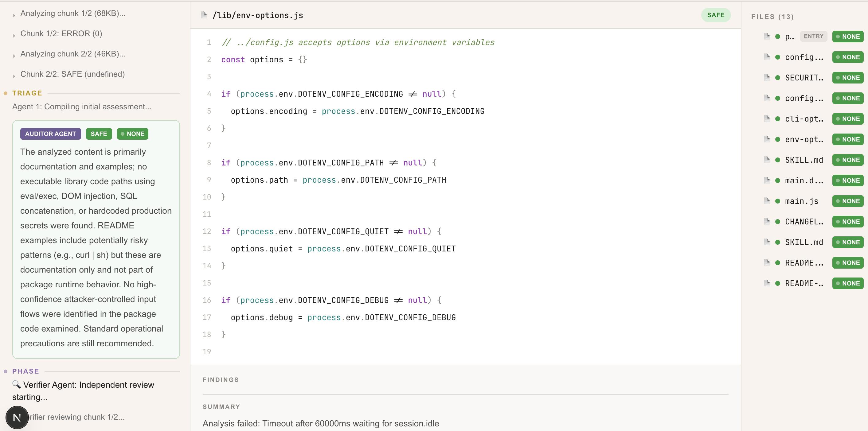This screenshot has width=868, height=431.
Task: Click the Next.js N dev badge
Action: tap(17, 417)
